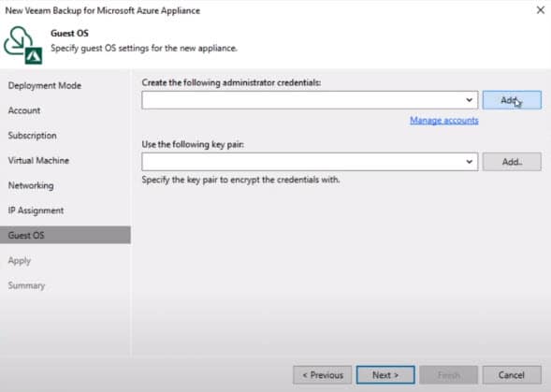551x392 pixels.
Task: Click the 'Guest OS' heading text
Action: 69,34
